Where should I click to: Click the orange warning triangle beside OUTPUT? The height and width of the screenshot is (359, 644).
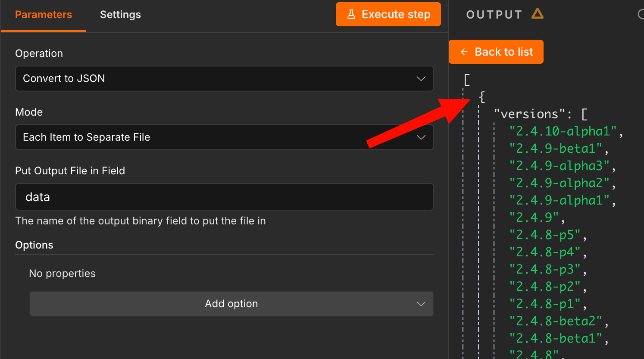(x=538, y=14)
